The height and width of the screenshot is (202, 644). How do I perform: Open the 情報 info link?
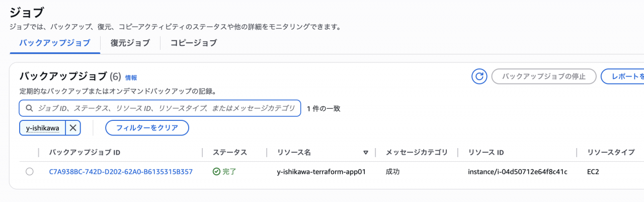[131, 78]
